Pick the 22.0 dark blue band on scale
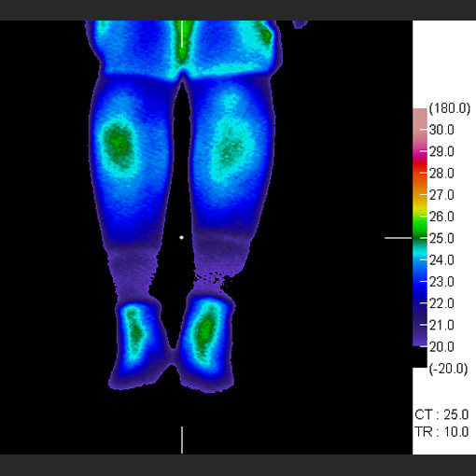476x476 pixels. (x=420, y=302)
